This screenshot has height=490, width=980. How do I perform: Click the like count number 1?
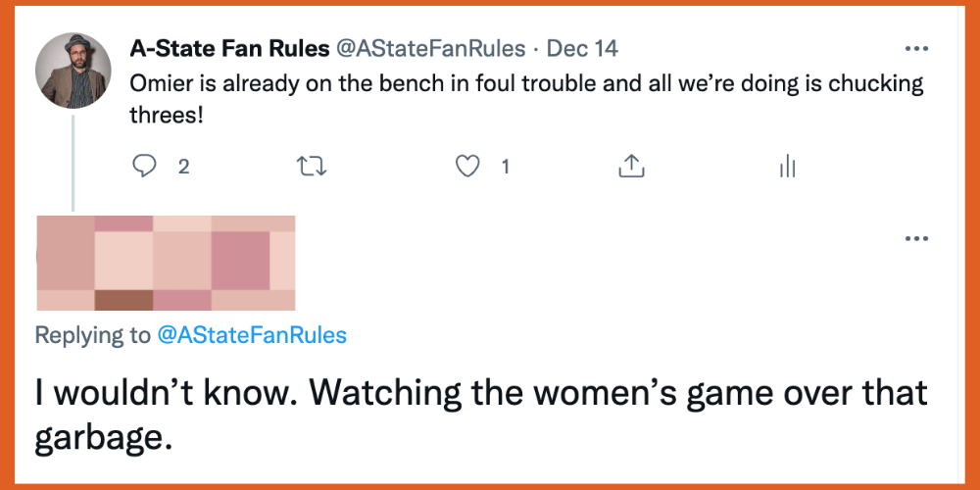tap(506, 168)
